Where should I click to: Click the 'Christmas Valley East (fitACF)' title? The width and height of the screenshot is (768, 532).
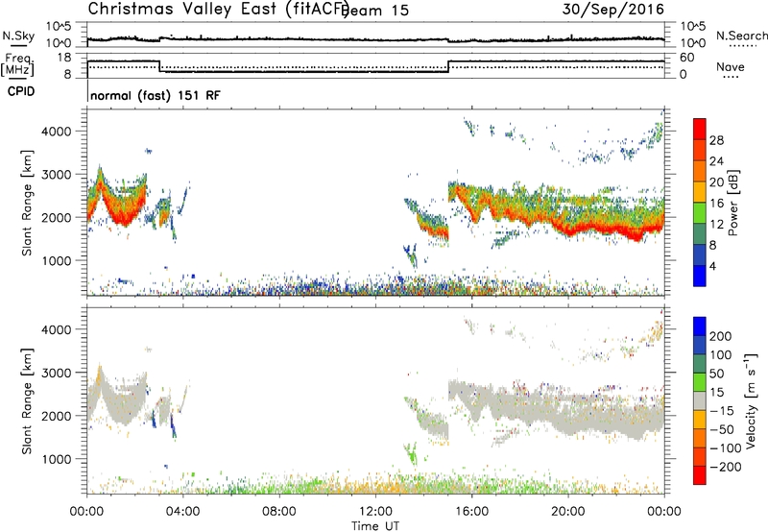point(219,9)
